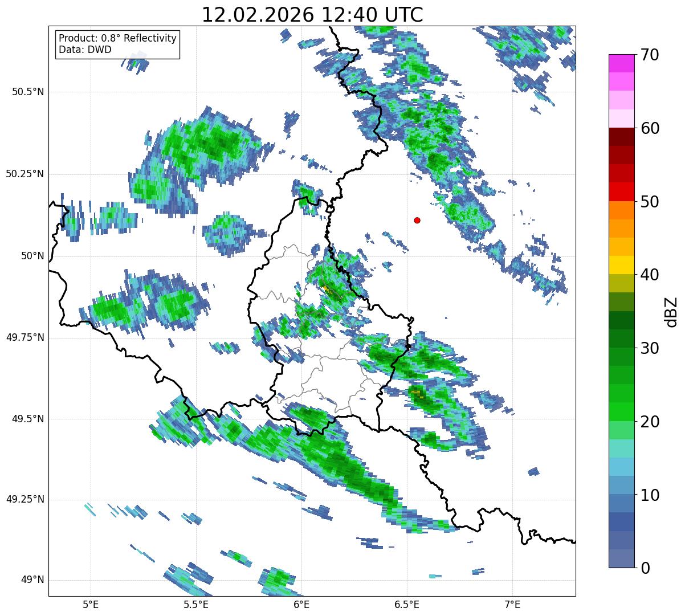Click the orange swatch just below 50
The image size is (685, 616).
click(x=622, y=210)
